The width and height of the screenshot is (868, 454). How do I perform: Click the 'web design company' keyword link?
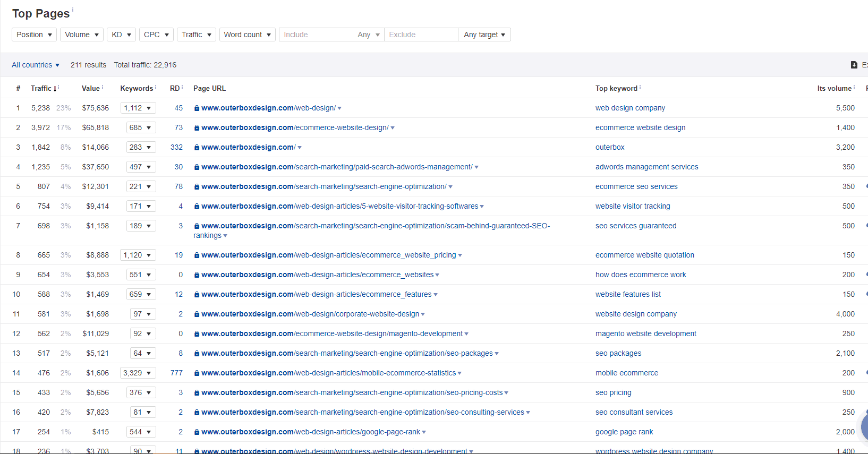[630, 108]
